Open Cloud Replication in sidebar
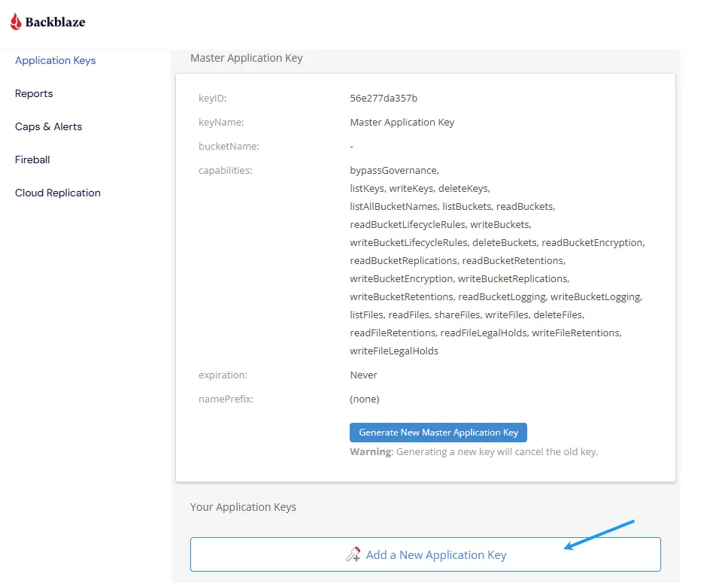728x583 pixels. (x=58, y=193)
